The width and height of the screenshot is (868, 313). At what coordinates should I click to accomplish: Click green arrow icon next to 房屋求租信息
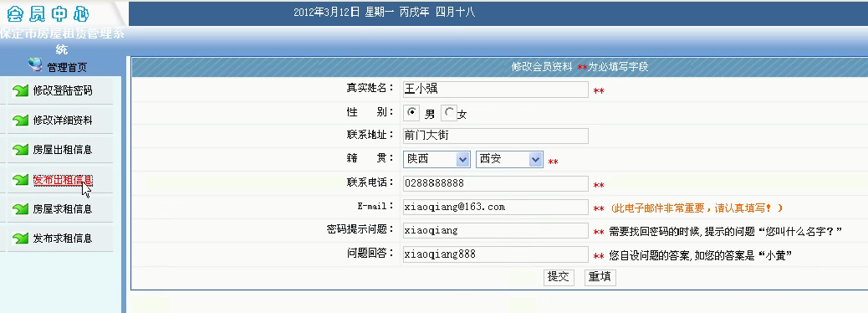point(20,209)
